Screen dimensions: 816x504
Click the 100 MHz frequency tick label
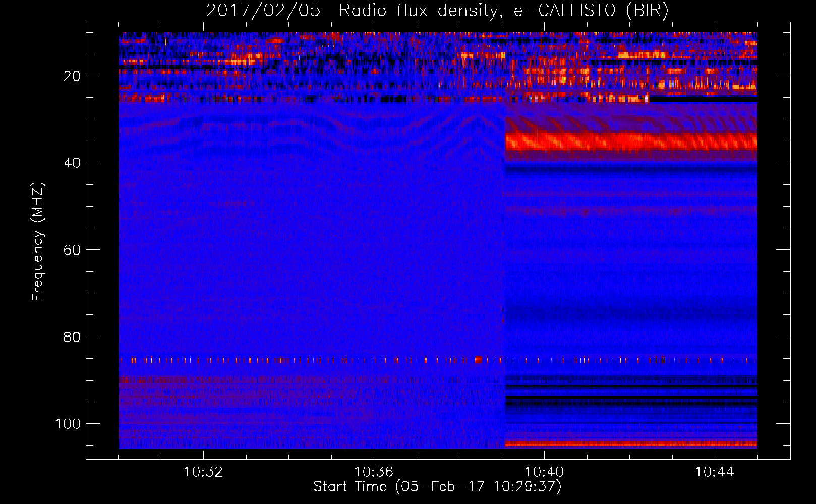[x=69, y=423]
